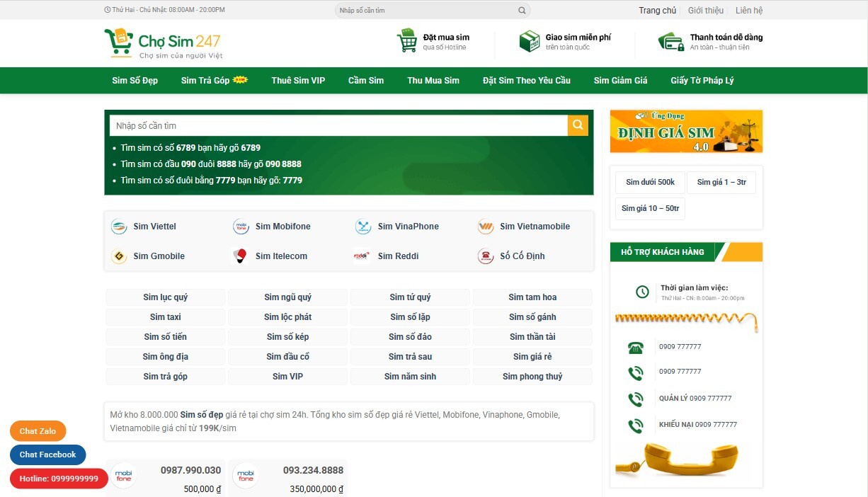
Task: Choose the Sim số kép category
Action: tap(288, 337)
